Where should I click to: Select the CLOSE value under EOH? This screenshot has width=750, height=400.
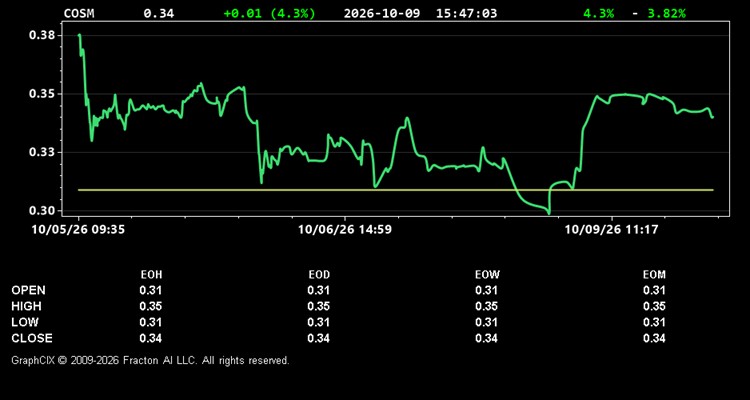click(151, 338)
